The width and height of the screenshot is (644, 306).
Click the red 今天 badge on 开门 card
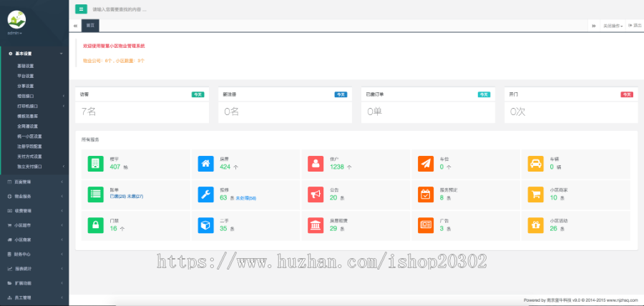point(627,94)
